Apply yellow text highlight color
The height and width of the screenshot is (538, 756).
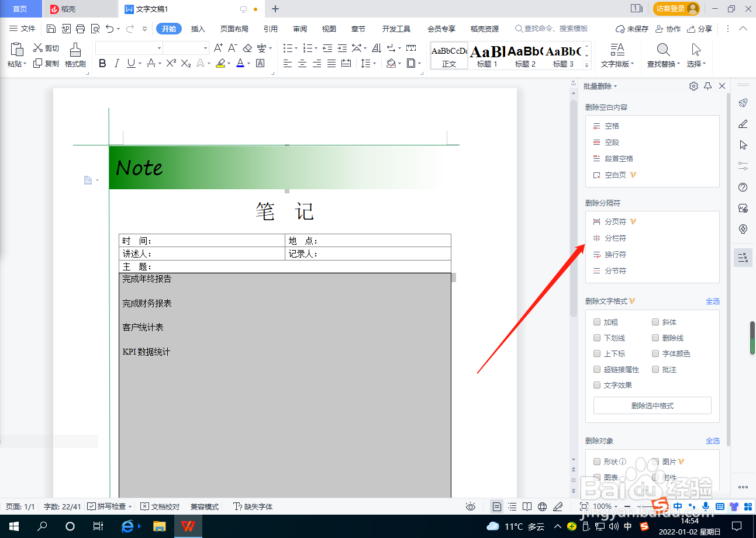pyautogui.click(x=220, y=63)
